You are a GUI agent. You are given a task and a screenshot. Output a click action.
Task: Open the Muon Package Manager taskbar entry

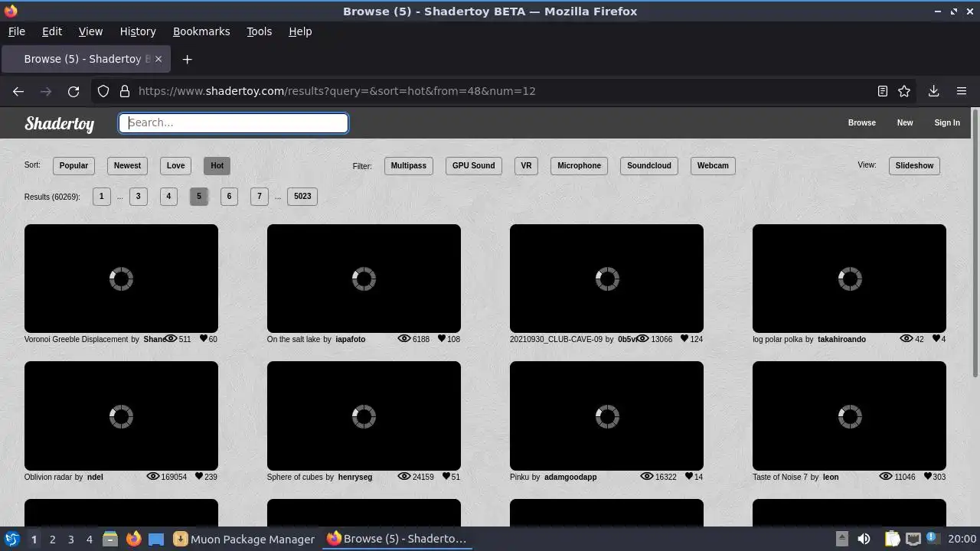(x=244, y=539)
